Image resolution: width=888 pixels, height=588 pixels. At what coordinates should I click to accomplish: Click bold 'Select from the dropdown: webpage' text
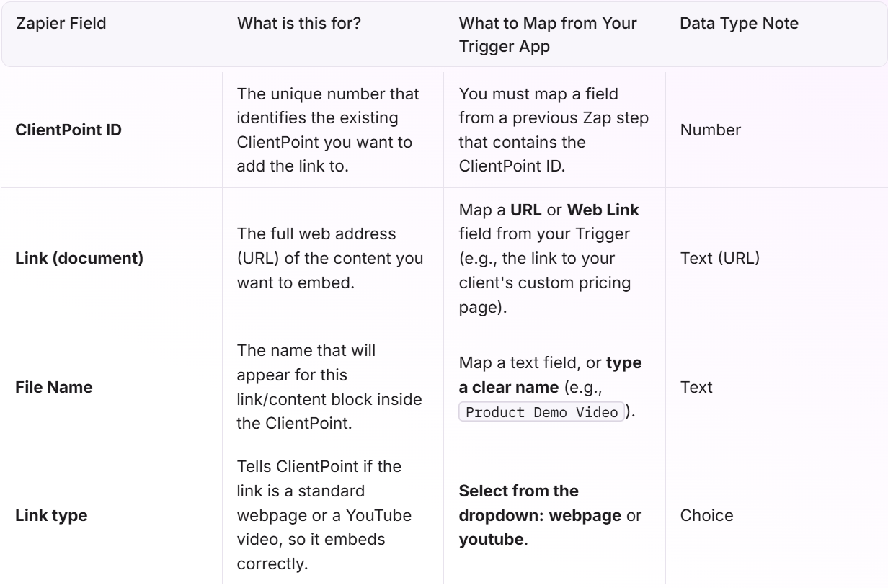[x=528, y=501]
